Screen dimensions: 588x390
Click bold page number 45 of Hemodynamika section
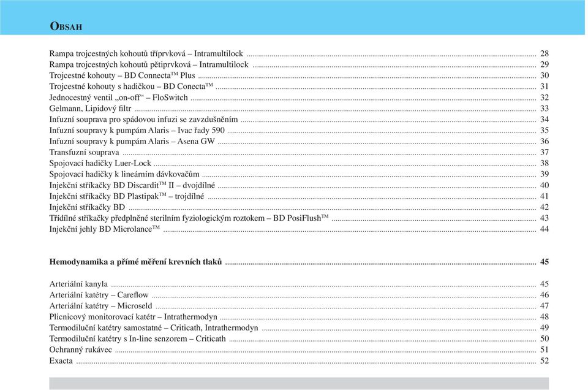[544, 262]
